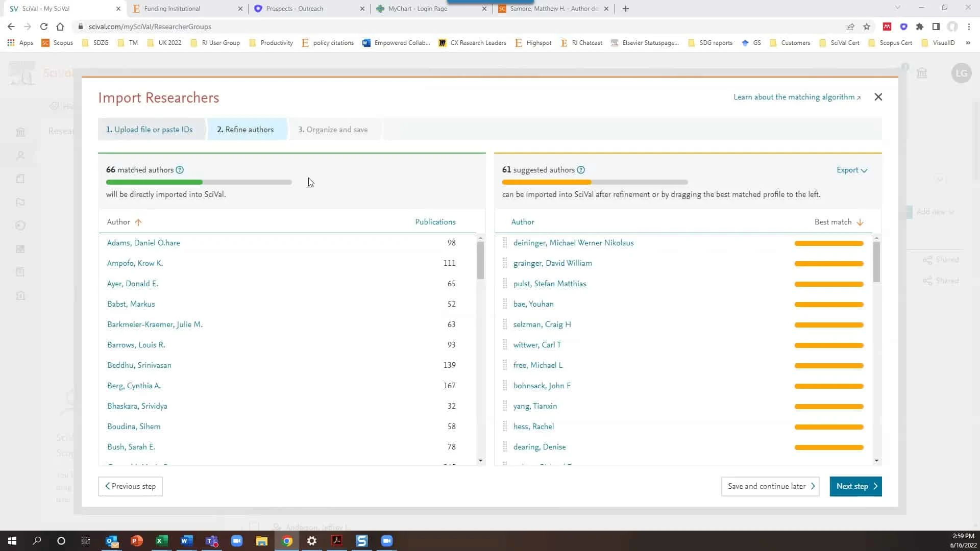Image resolution: width=980 pixels, height=551 pixels.
Task: Open Chrome extensions puzzle icon
Action: pyautogui.click(x=919, y=27)
